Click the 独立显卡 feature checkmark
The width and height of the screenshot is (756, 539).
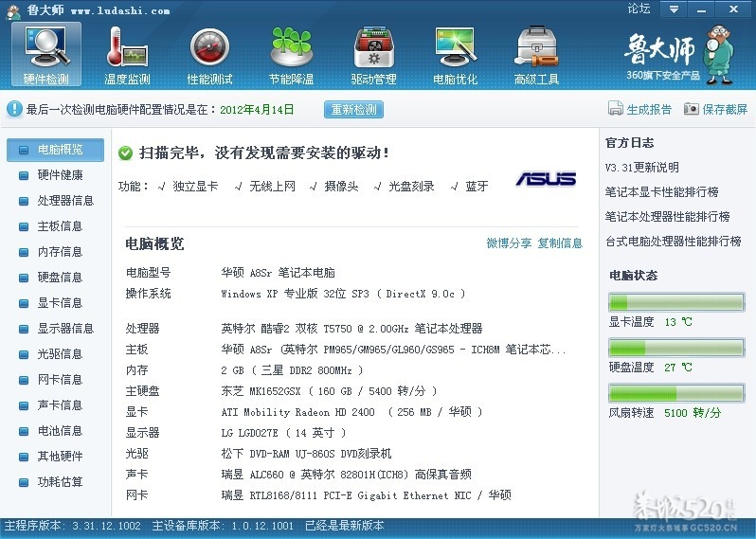click(161, 186)
